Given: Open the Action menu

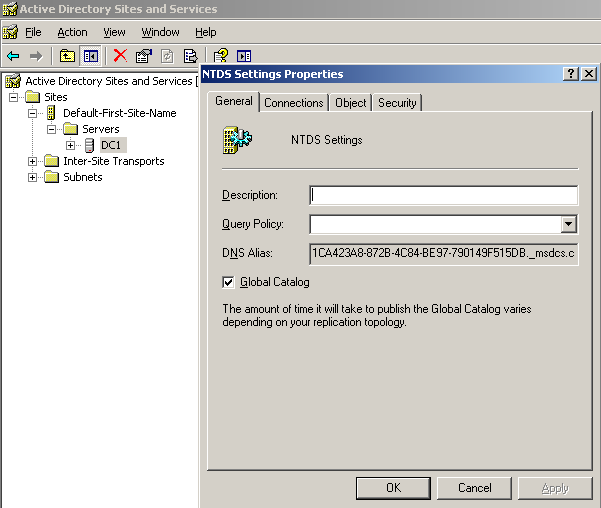Looking at the screenshot, I should 72,32.
